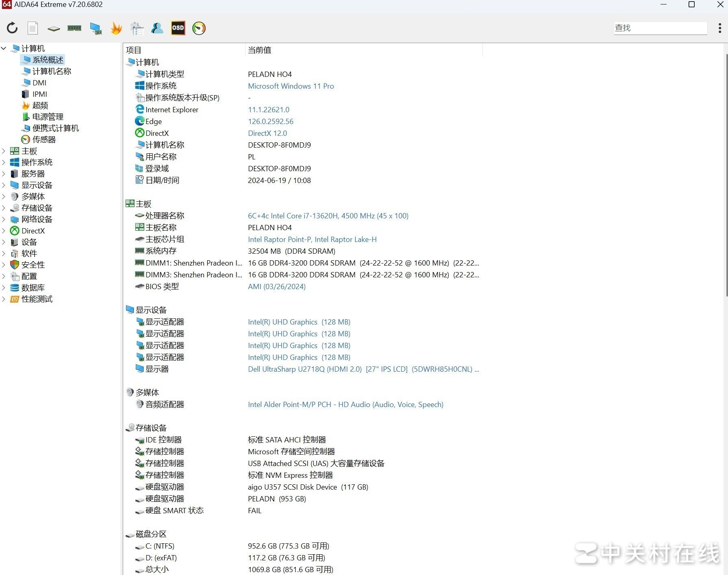Open the Intel Core i7-13620H processor link

(x=328, y=216)
